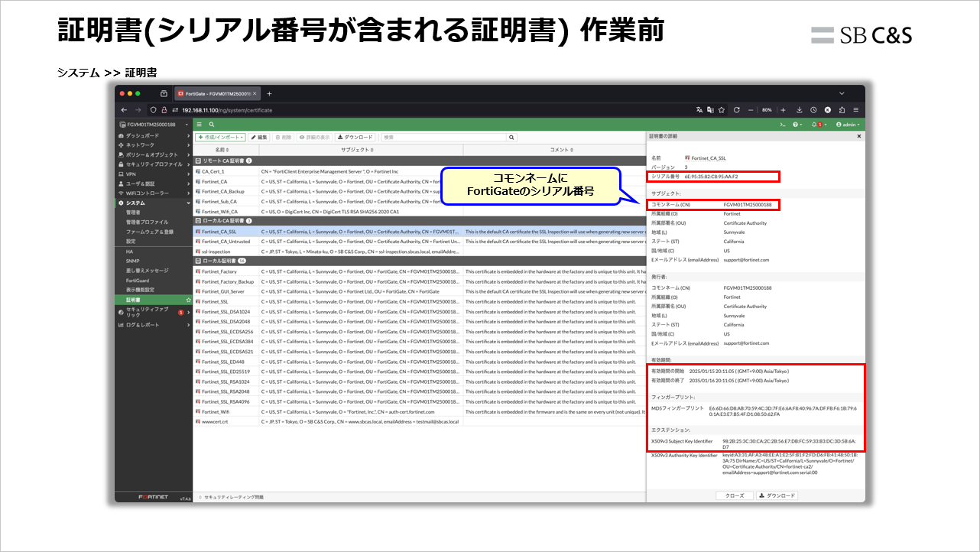The height and width of the screenshot is (552, 980).
Task: Open the FortiGate global search magnifier icon
Action: 212,124
